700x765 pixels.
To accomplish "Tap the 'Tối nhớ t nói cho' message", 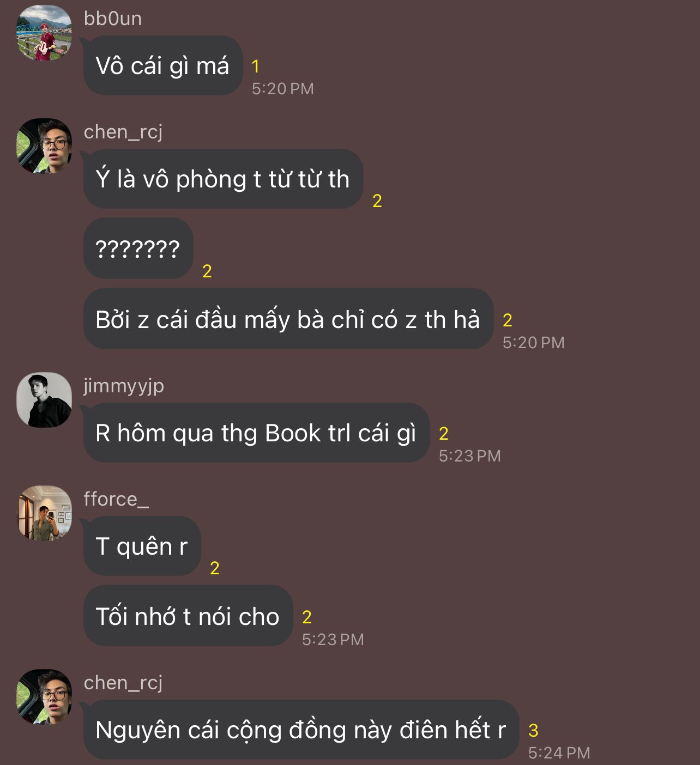I will (x=188, y=616).
